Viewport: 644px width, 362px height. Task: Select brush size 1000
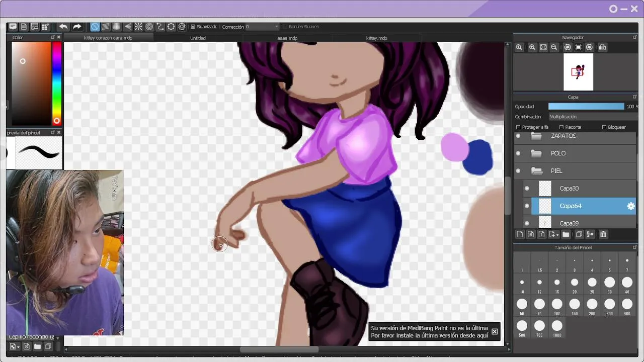[557, 328]
